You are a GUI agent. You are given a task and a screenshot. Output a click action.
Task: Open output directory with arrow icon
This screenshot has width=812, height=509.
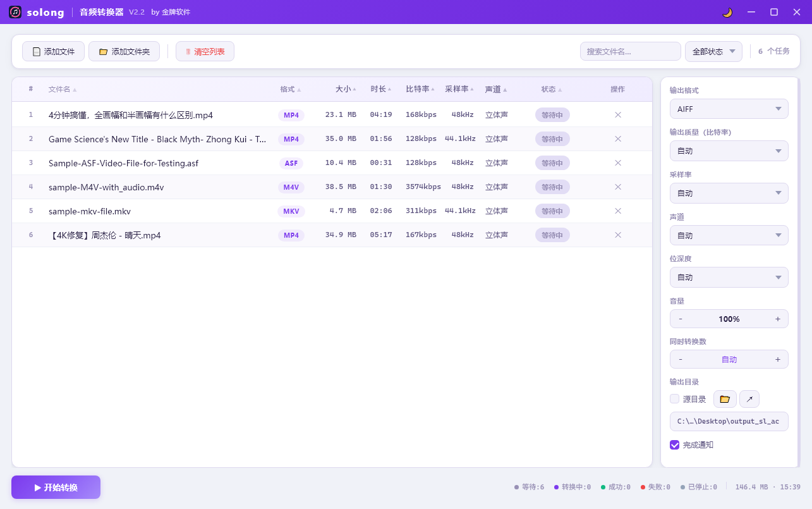(749, 399)
